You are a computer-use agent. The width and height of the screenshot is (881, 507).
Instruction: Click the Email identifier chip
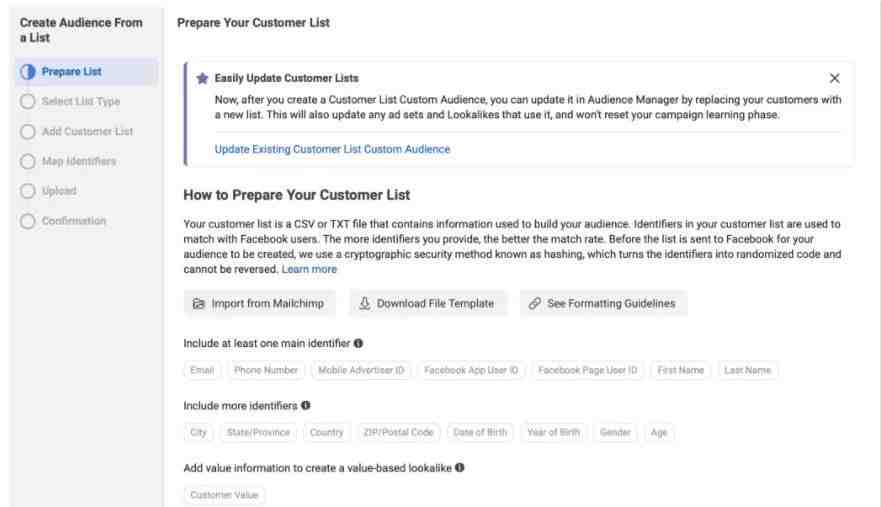[204, 370]
